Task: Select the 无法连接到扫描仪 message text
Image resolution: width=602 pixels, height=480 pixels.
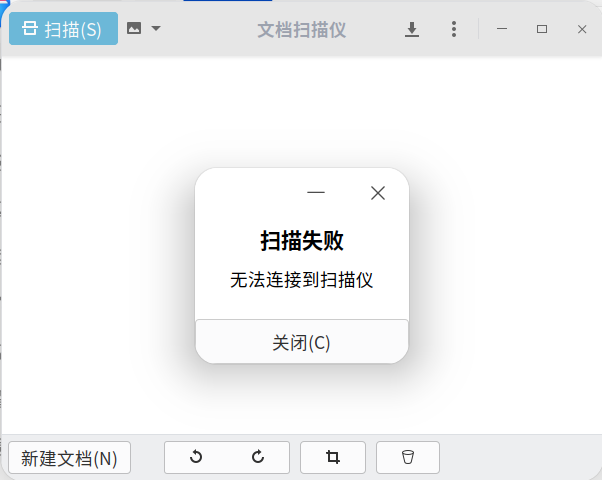Action: click(x=302, y=280)
